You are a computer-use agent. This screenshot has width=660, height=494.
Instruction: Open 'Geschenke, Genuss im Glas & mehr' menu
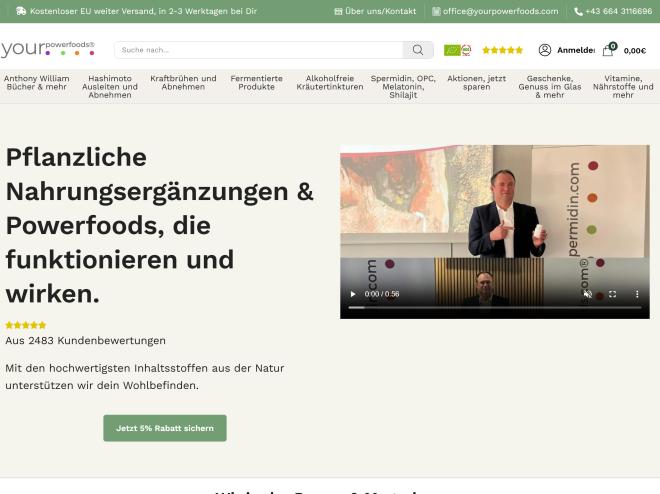tap(550, 87)
